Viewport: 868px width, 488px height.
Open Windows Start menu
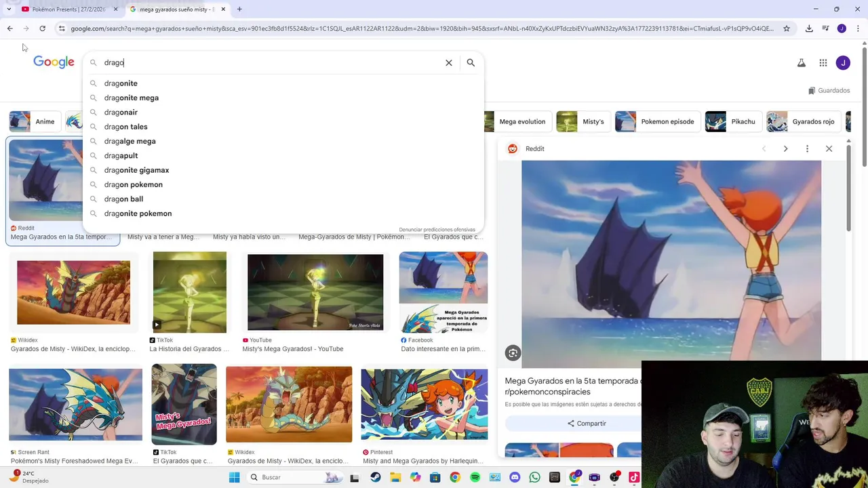(234, 477)
